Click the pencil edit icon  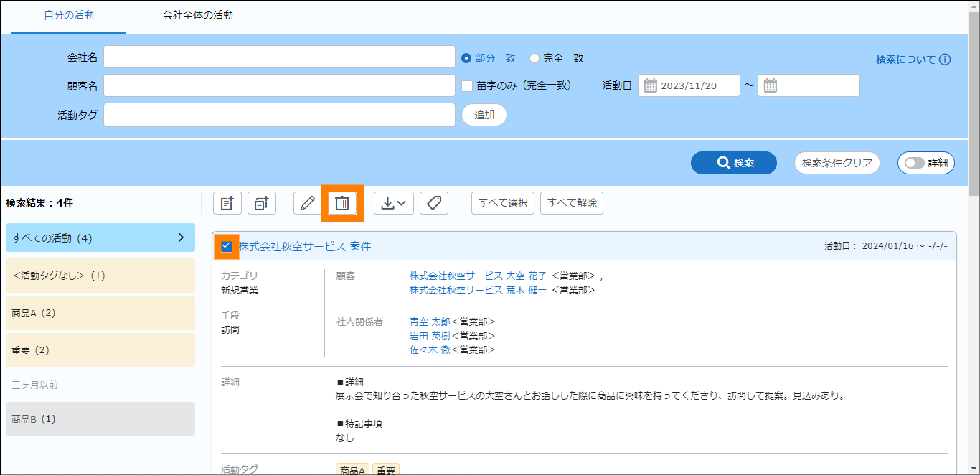click(308, 203)
